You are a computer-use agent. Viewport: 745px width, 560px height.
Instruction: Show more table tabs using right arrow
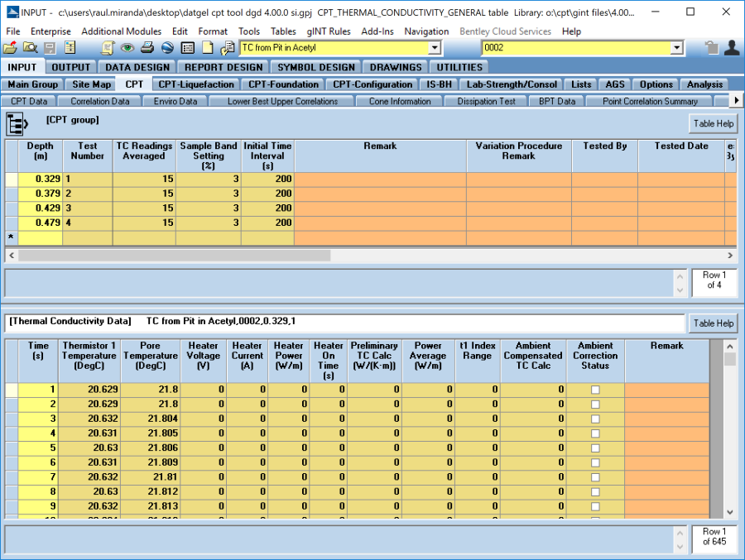coord(737,101)
